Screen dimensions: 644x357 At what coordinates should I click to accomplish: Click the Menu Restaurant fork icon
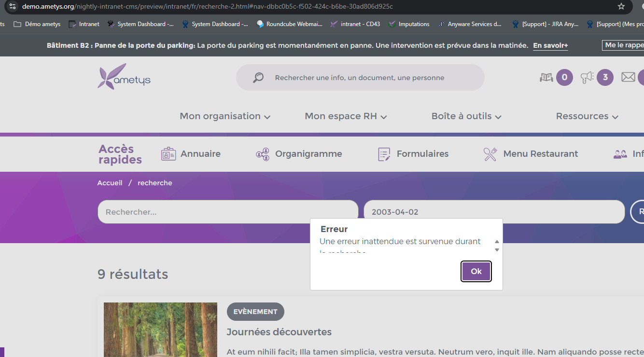(x=490, y=154)
